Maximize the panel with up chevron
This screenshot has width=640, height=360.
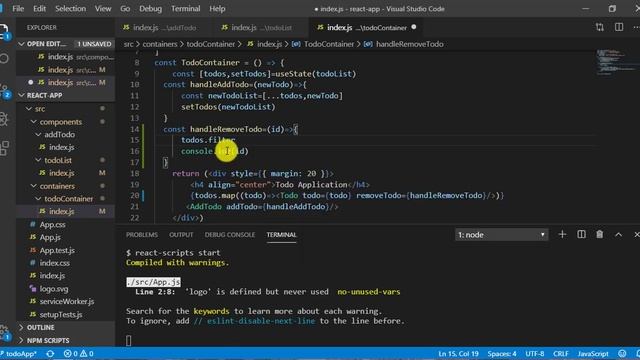(x=618, y=234)
